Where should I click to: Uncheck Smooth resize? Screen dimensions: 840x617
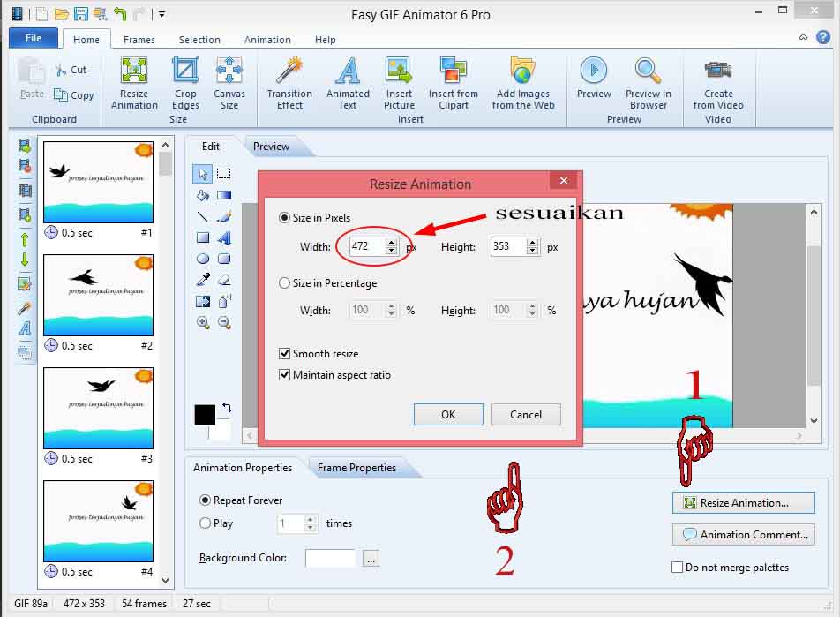pyautogui.click(x=285, y=353)
